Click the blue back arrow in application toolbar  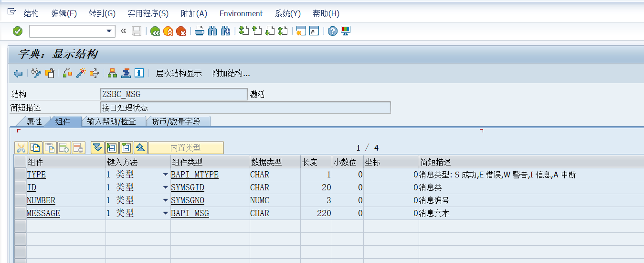coord(18,73)
